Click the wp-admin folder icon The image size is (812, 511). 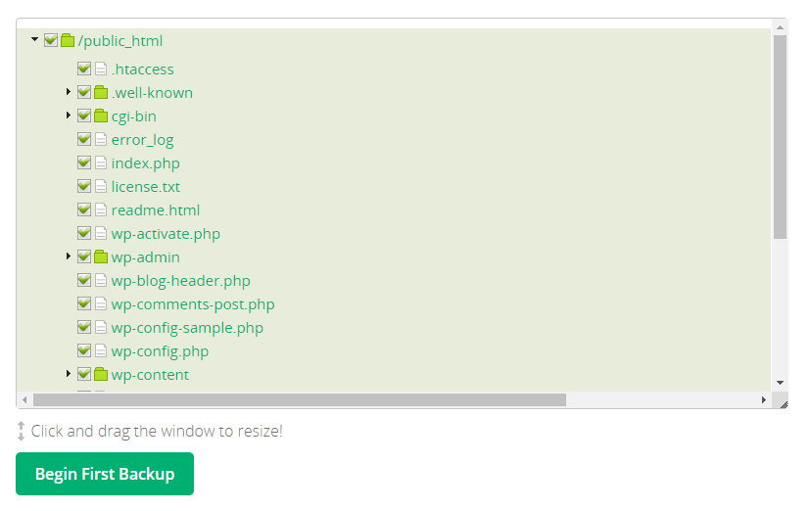[x=101, y=256]
